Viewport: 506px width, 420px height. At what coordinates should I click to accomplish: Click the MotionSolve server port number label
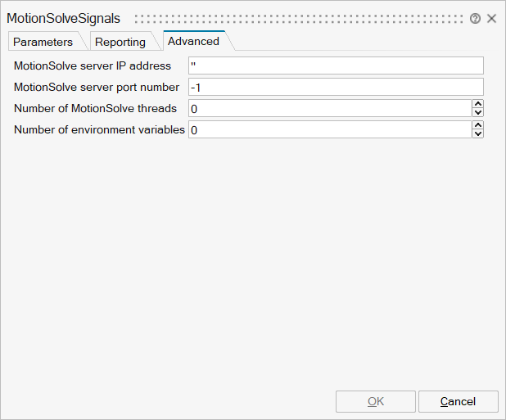(97, 87)
